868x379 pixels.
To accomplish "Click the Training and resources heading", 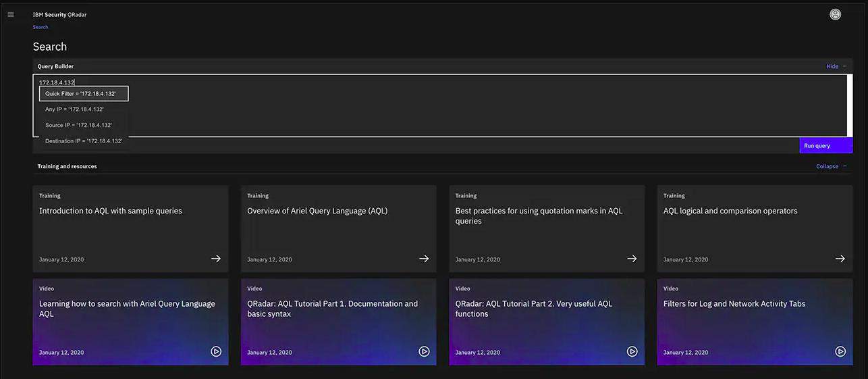I will [x=67, y=166].
